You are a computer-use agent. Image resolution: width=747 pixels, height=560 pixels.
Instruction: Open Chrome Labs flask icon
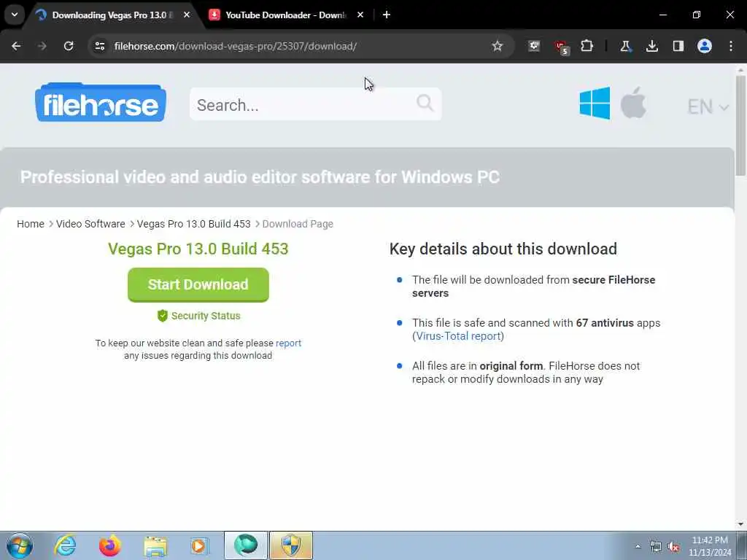(625, 46)
